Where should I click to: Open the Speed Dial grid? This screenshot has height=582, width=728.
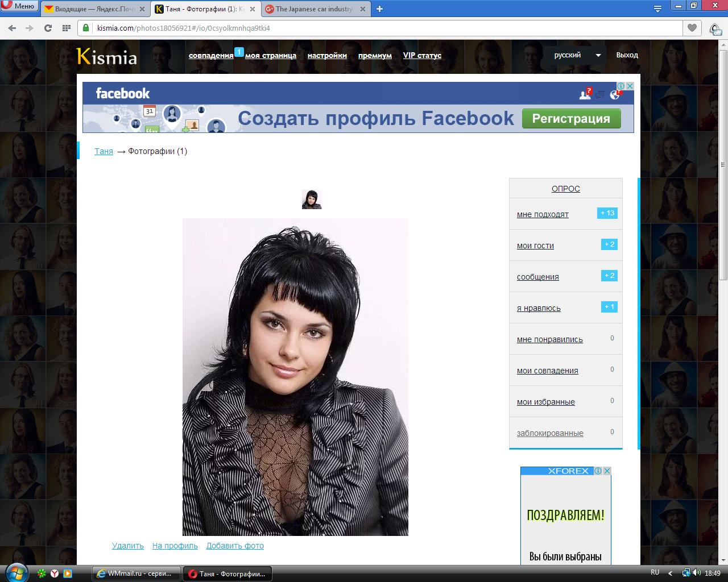tap(66, 28)
